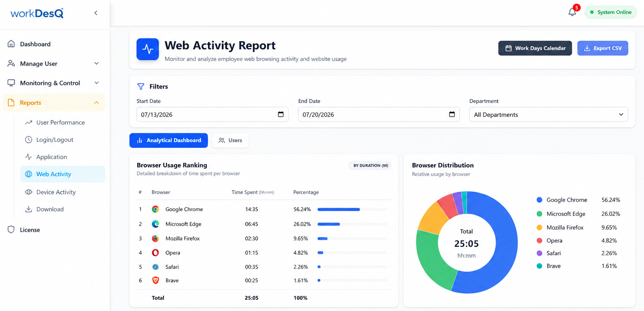
Task: Go to Login/Logout report
Action: (55, 140)
